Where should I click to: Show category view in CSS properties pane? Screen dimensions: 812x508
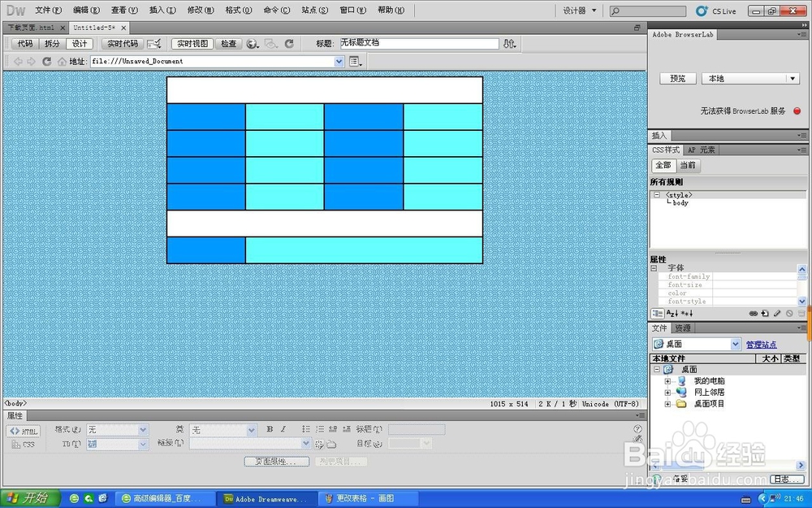point(657,314)
